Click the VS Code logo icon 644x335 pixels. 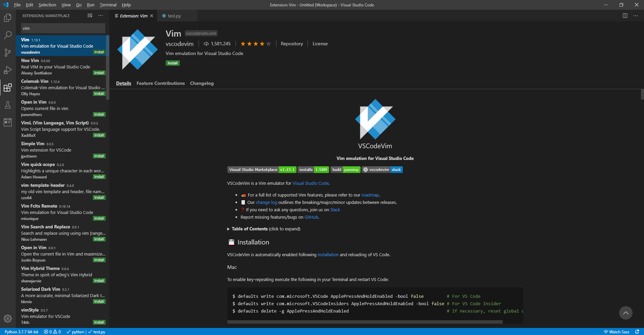pyautogui.click(x=6, y=5)
